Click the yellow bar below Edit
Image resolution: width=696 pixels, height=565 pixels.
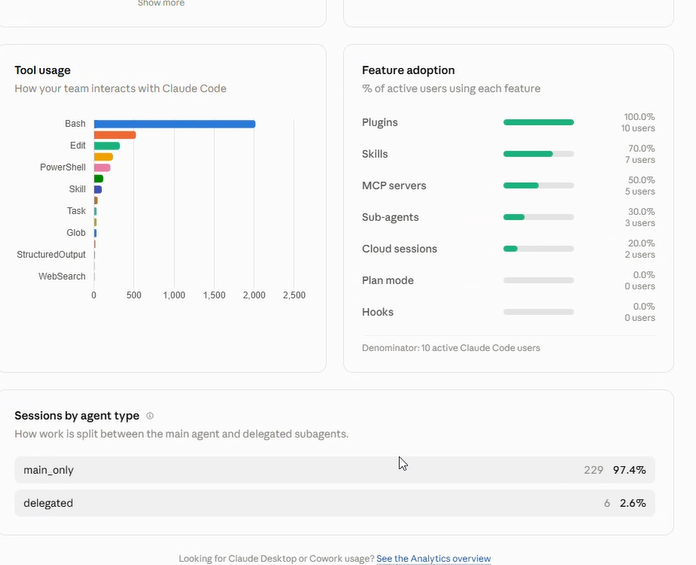coord(103,157)
